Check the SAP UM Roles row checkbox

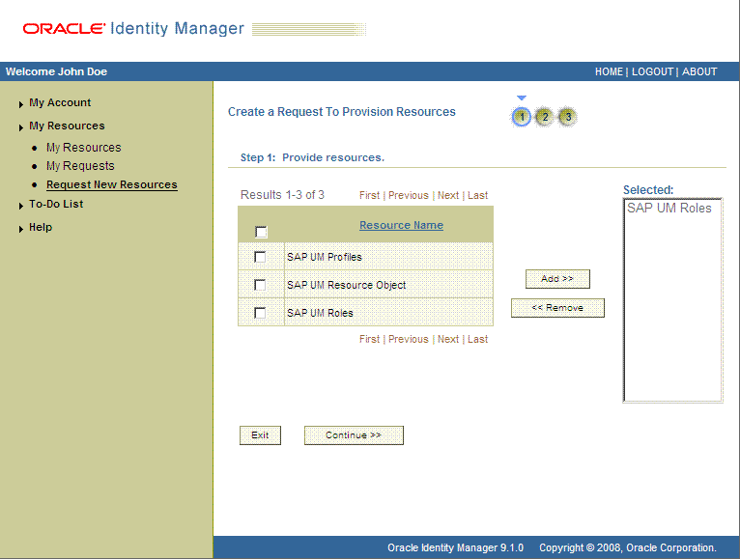click(x=260, y=312)
